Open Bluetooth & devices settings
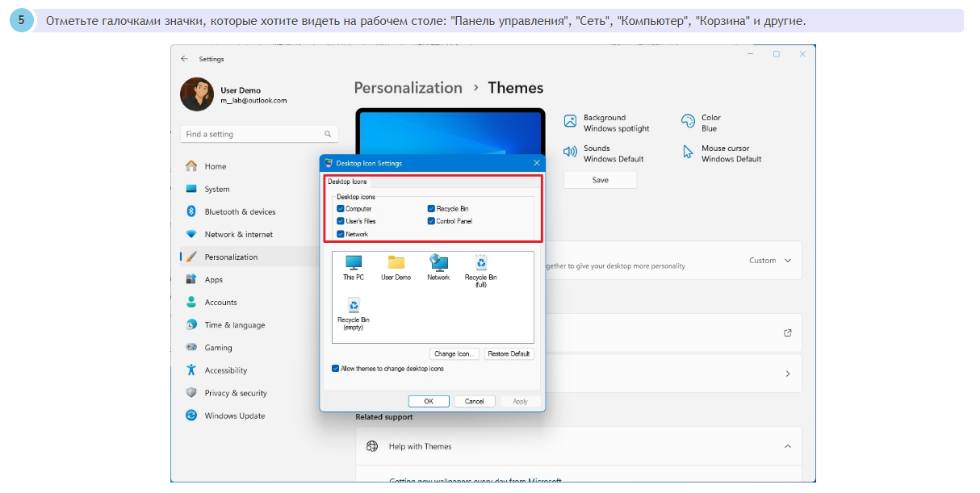This screenshot has height=493, width=980. tap(239, 211)
